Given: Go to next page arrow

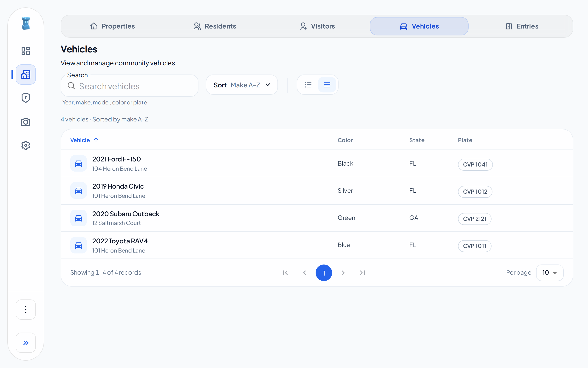Looking at the screenshot, I should (343, 273).
